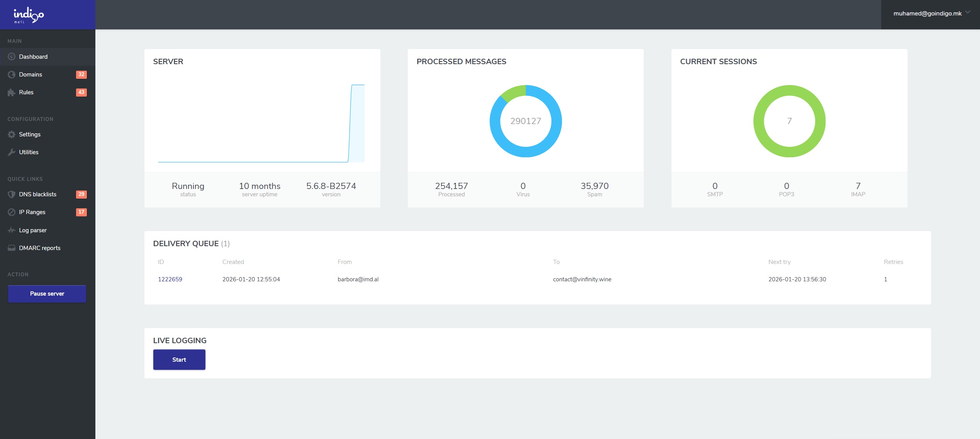Image resolution: width=980 pixels, height=439 pixels.
Task: Click the Dashboard gauge icon in sidebar
Action: 12,57
